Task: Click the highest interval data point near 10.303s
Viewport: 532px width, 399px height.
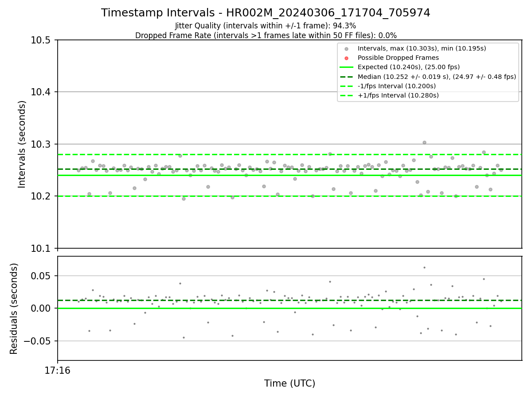Action: point(424,142)
